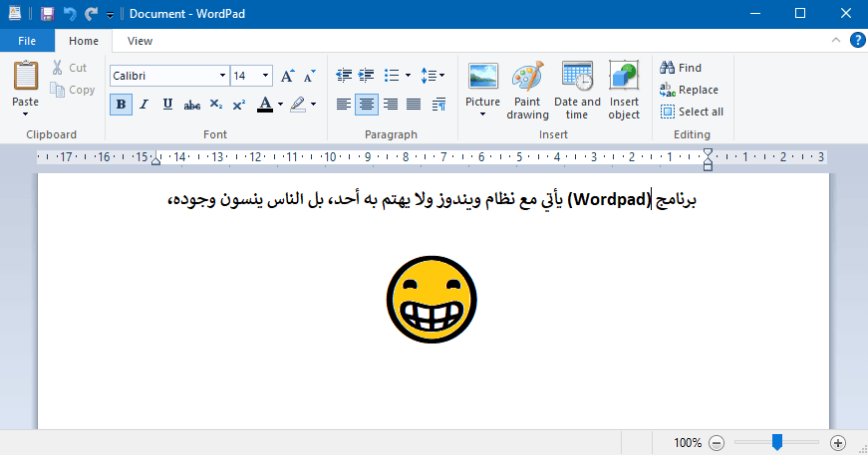The width and height of the screenshot is (868, 455).
Task: Start a bulleted list
Action: (392, 76)
